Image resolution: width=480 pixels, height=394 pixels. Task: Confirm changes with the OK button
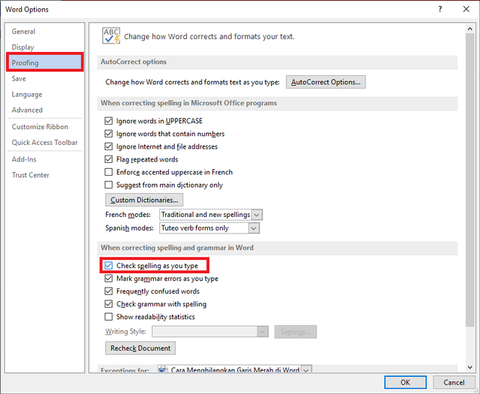click(405, 382)
